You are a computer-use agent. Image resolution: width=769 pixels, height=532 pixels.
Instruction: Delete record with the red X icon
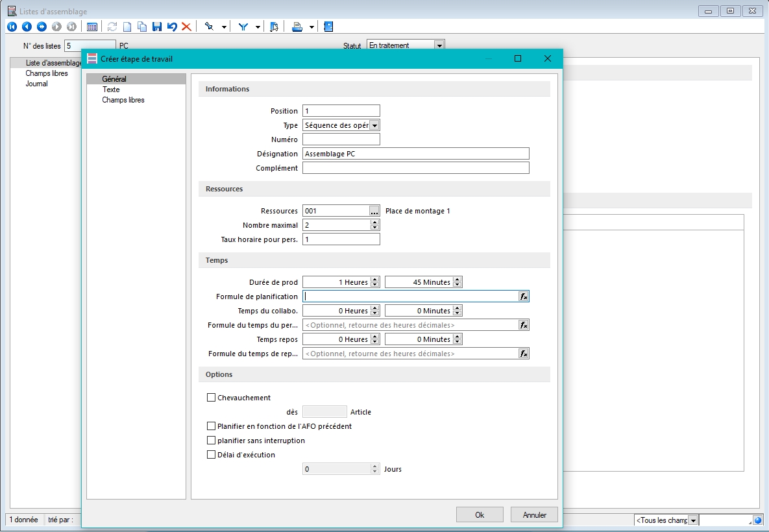pyautogui.click(x=186, y=27)
